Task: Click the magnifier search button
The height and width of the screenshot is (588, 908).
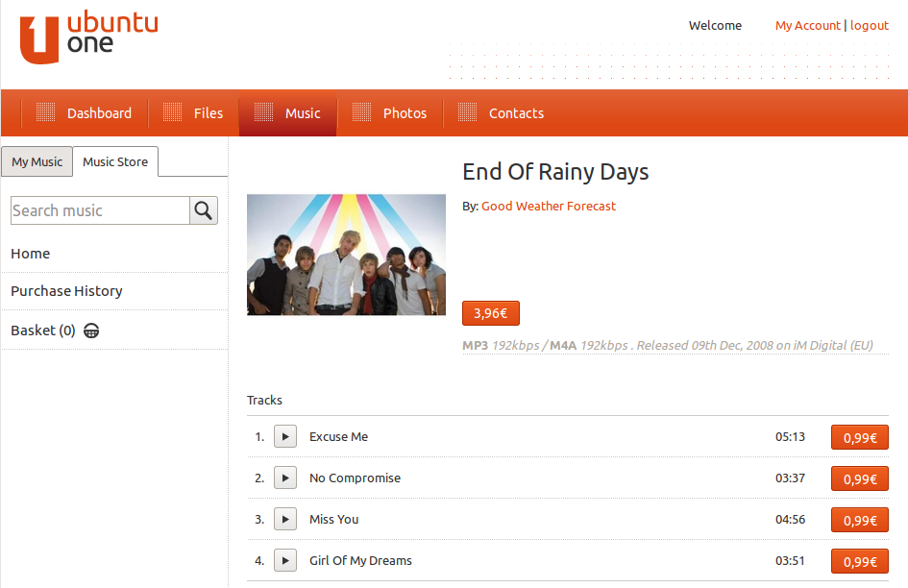Action: pos(204,210)
